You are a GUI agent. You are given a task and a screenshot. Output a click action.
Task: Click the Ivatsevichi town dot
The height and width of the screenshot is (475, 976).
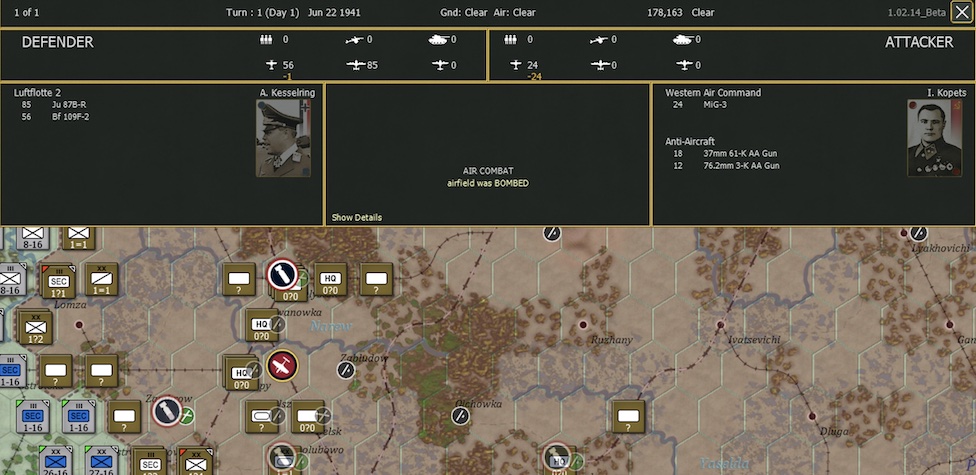[x=720, y=324]
